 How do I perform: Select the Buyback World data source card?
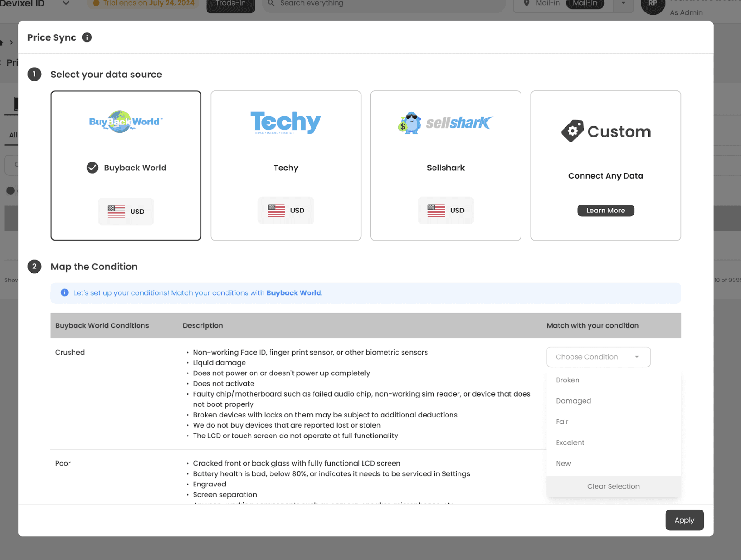[x=126, y=166]
